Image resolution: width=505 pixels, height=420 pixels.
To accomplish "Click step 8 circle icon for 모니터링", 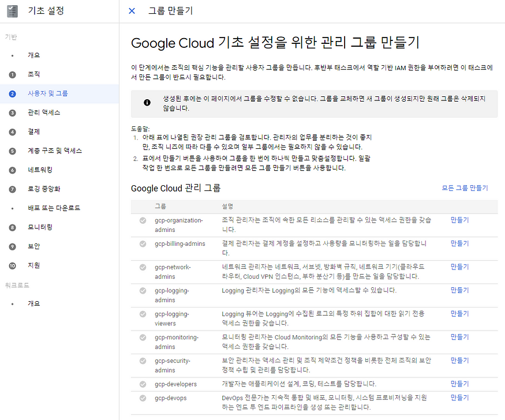I will pos(12,227).
